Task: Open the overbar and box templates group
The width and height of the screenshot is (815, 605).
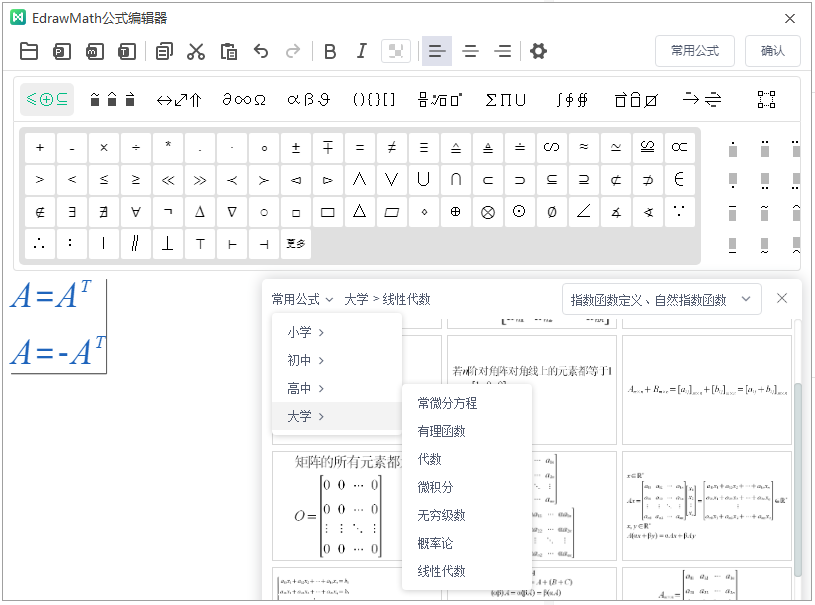Action: [x=636, y=99]
